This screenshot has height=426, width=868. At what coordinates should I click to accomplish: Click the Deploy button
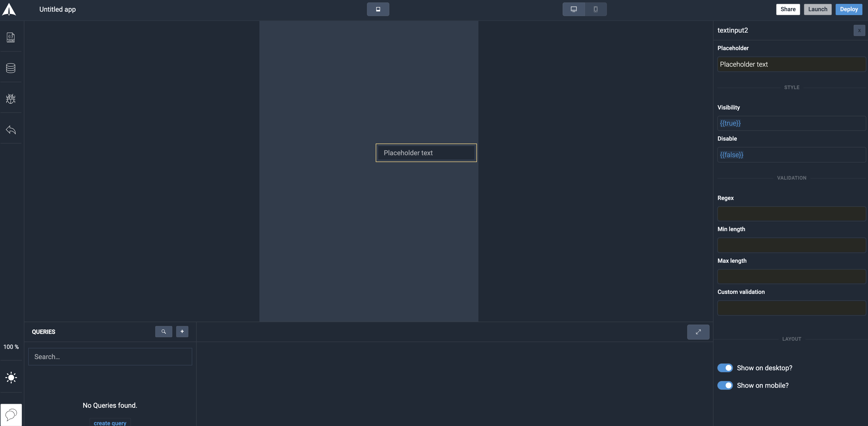coord(849,9)
